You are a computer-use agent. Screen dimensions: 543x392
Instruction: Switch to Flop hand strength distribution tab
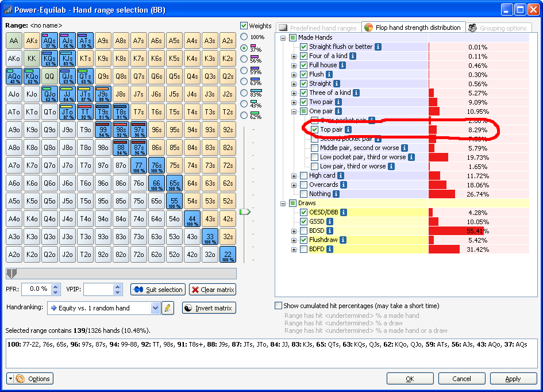pos(413,28)
